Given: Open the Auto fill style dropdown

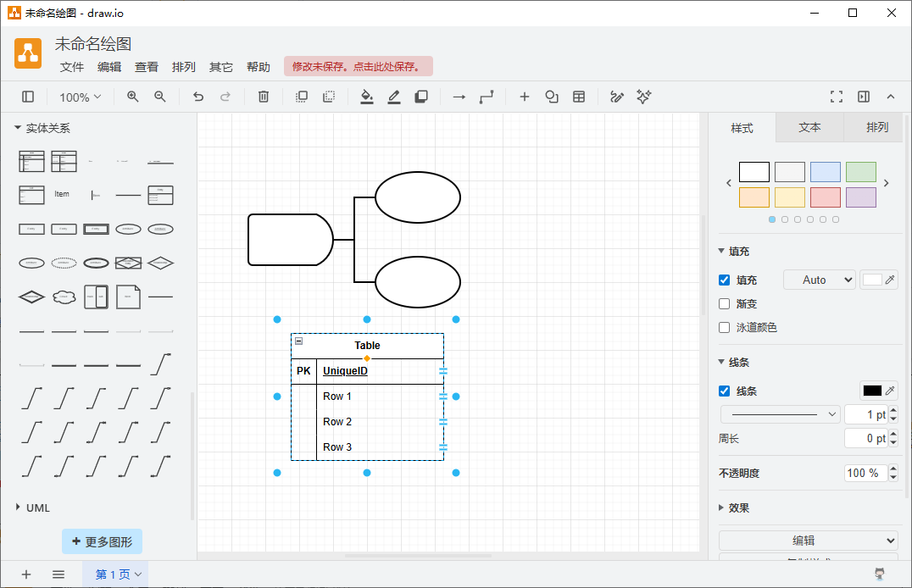Looking at the screenshot, I should coord(820,280).
